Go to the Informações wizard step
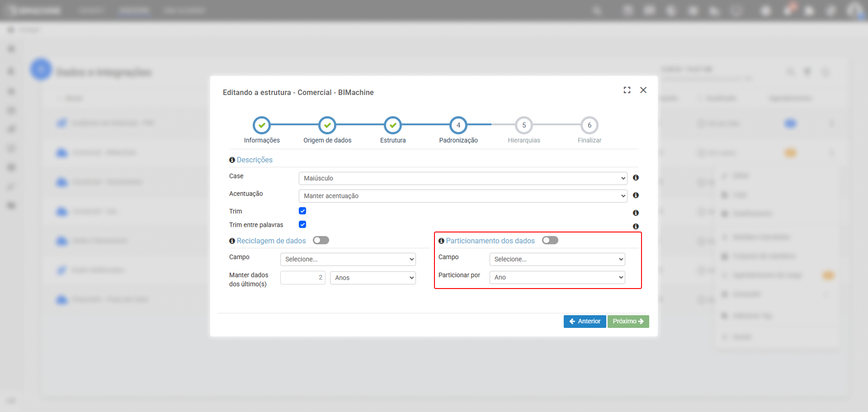 tap(262, 125)
